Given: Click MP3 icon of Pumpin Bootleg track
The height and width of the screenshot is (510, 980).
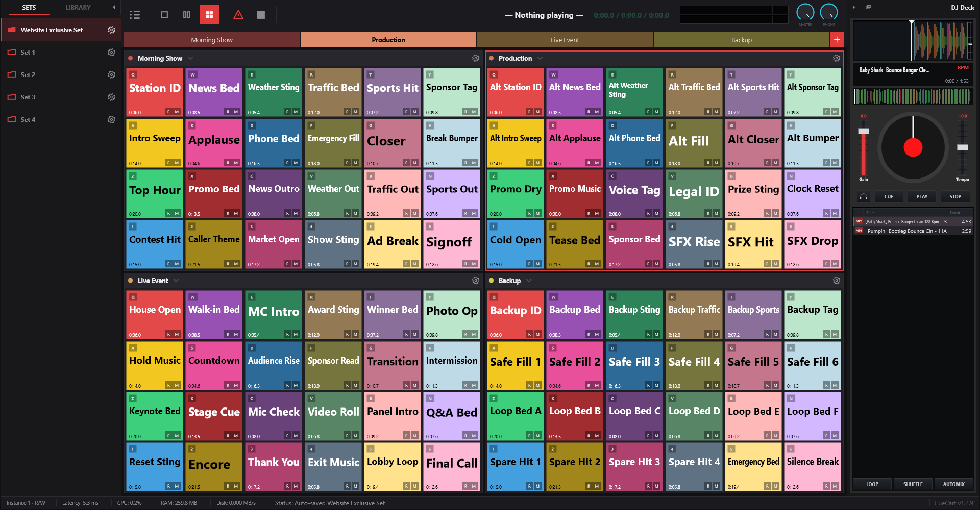Looking at the screenshot, I should click(859, 231).
